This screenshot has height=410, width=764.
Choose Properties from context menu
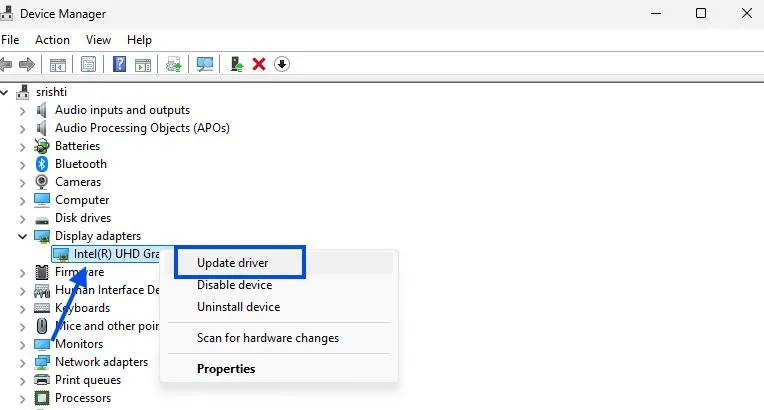click(x=280, y=369)
